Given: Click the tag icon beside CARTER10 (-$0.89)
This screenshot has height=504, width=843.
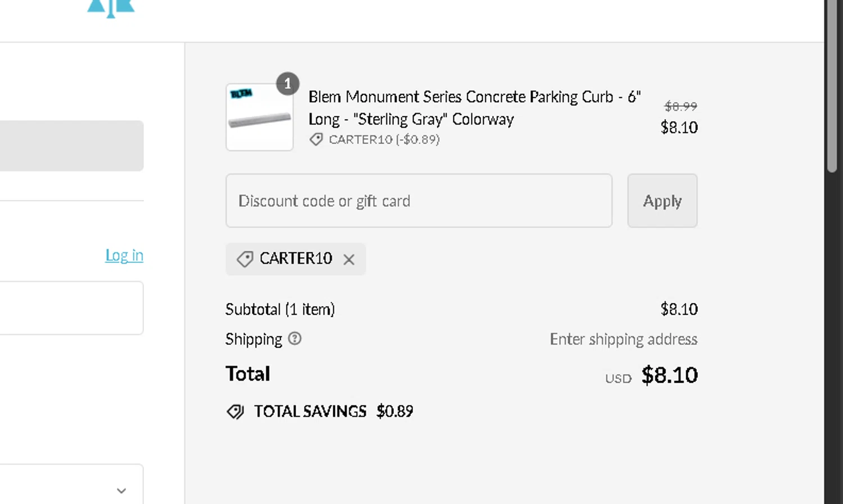Looking at the screenshot, I should (x=316, y=139).
